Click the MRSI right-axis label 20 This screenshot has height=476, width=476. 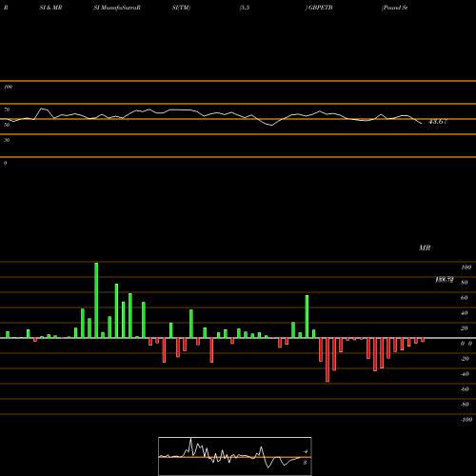point(465,328)
